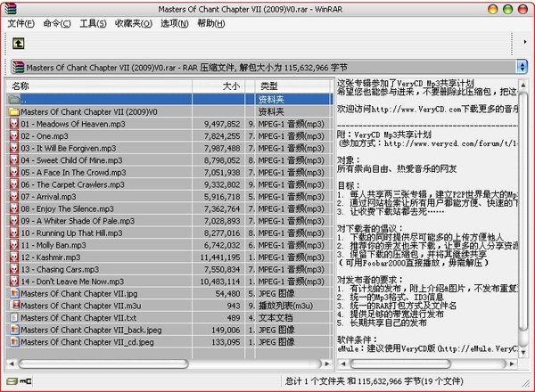Open the 命令(C) menu
Viewport: 535px width, 392px height.
point(57,23)
